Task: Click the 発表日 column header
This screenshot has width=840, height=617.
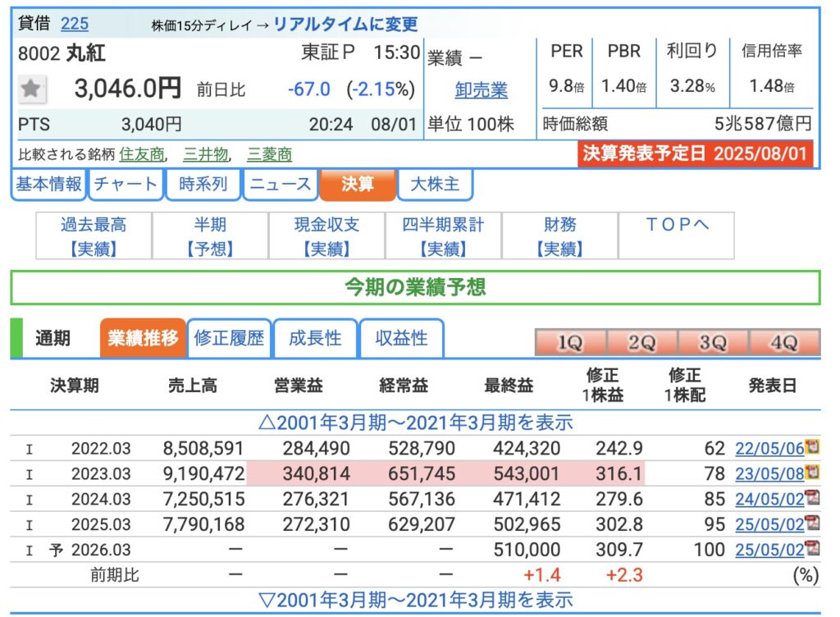Action: point(773,386)
